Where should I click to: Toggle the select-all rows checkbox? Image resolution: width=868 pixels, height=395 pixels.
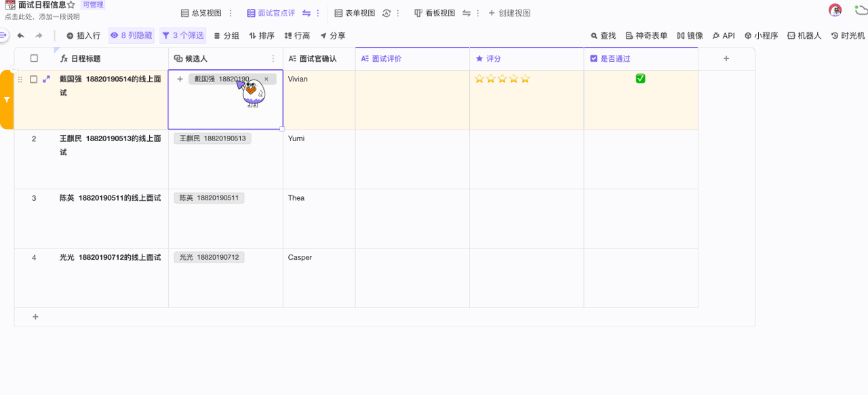[34, 58]
